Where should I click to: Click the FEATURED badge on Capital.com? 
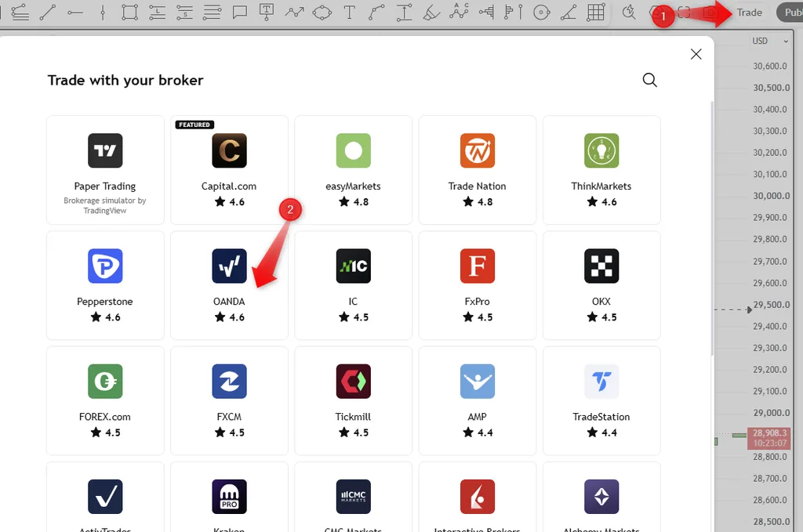(194, 125)
